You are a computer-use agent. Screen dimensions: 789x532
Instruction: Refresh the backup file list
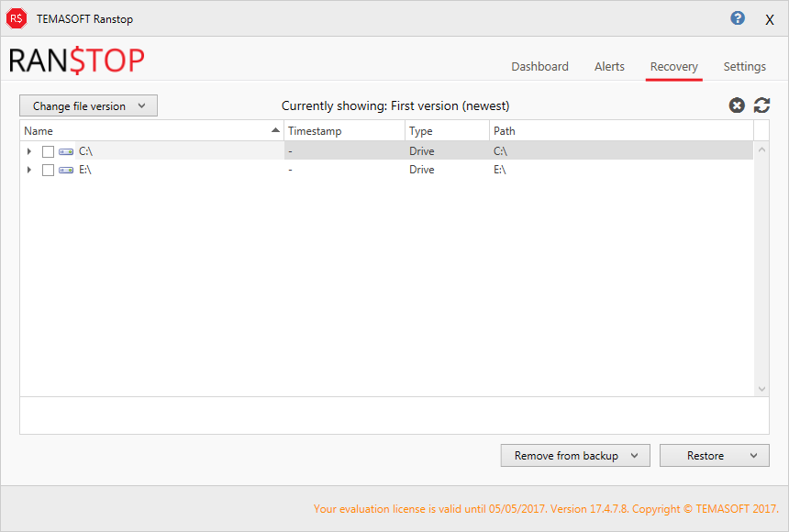point(761,105)
